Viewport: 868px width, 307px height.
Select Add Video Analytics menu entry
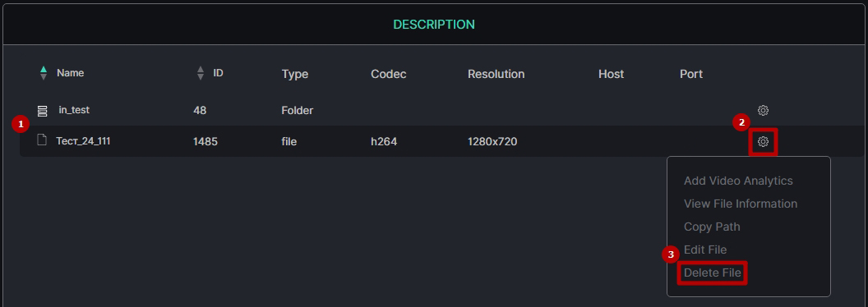pyautogui.click(x=738, y=181)
